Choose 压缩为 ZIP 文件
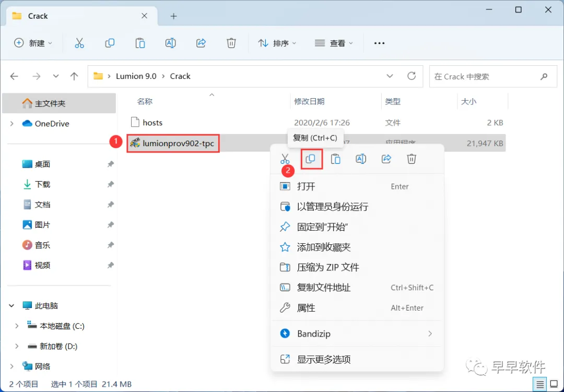This screenshot has width=564, height=392. 357,268
